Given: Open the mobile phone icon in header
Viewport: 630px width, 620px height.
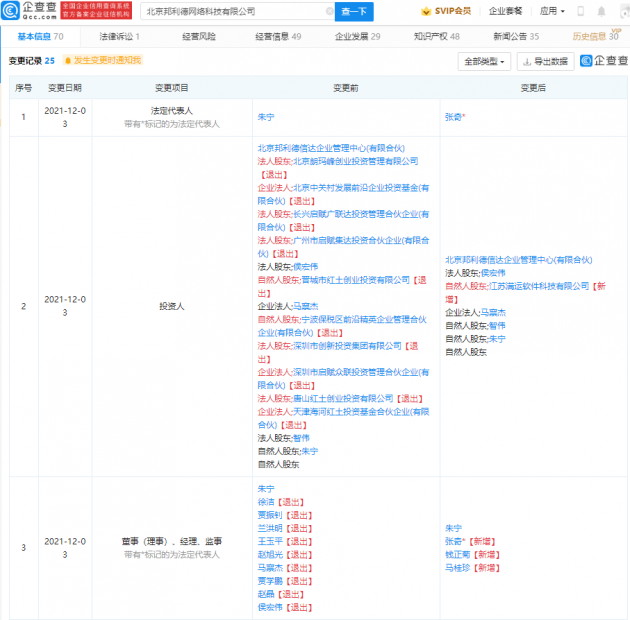Looking at the screenshot, I should [580, 11].
